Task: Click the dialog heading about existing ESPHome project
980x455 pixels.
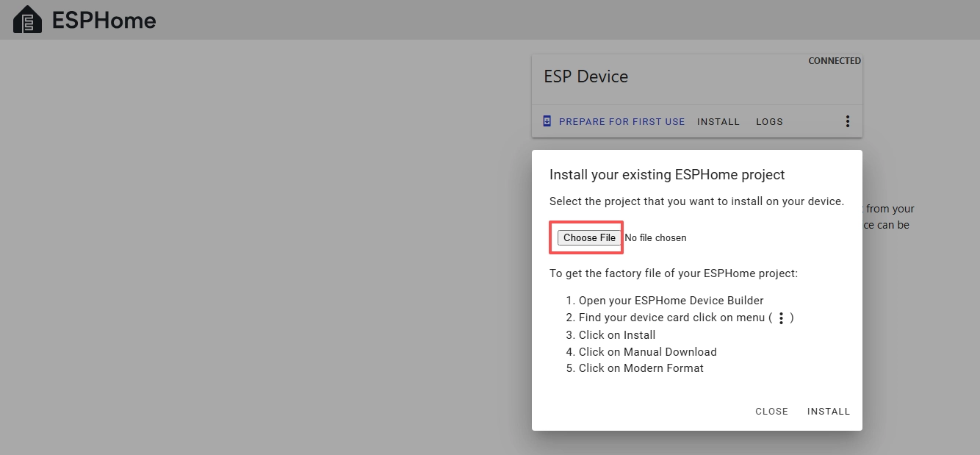Action: point(667,174)
